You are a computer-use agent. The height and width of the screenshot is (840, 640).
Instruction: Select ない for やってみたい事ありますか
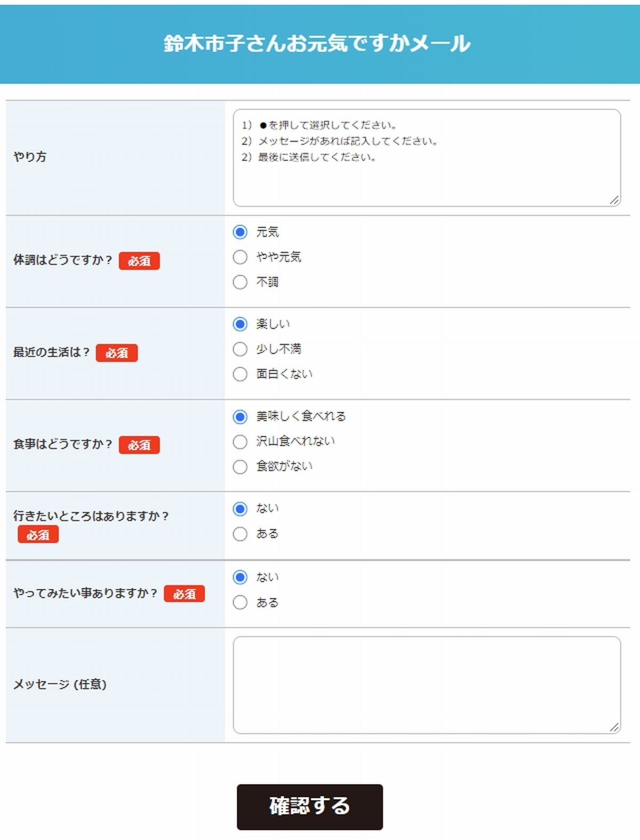click(x=240, y=577)
